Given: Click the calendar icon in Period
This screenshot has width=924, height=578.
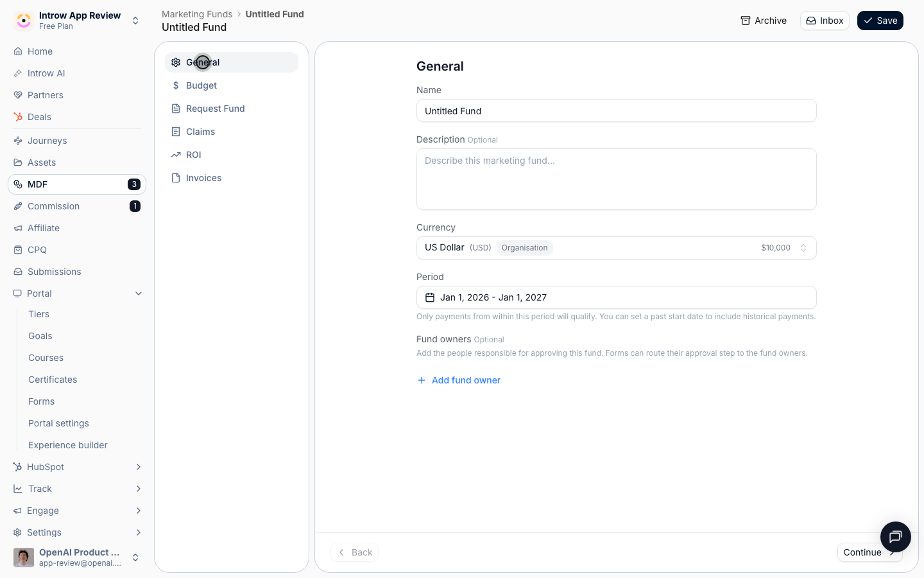Looking at the screenshot, I should click(x=430, y=297).
